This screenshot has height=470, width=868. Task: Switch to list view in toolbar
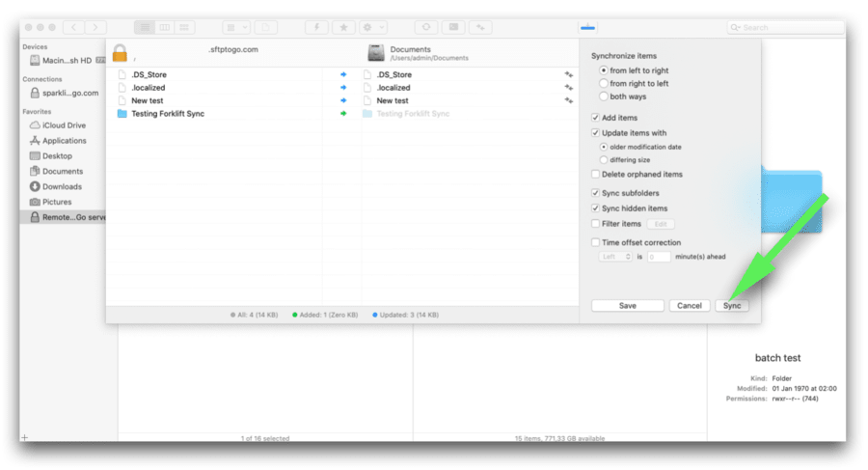pos(145,27)
